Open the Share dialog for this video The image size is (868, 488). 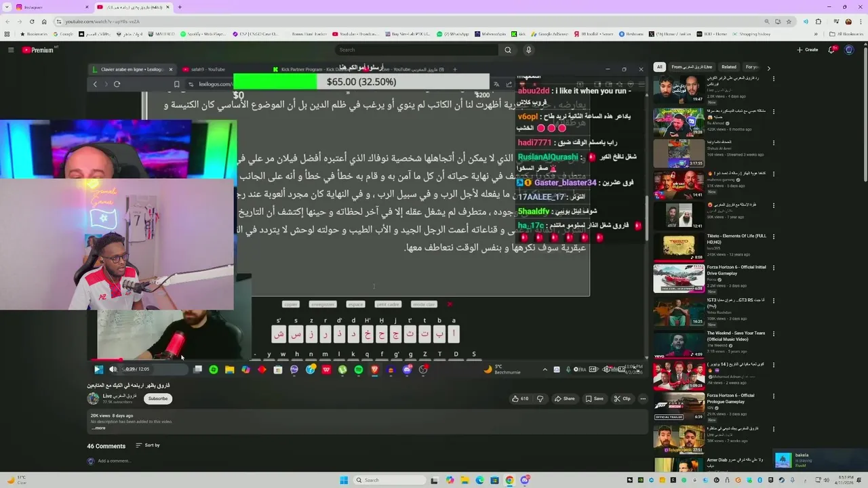(x=564, y=399)
